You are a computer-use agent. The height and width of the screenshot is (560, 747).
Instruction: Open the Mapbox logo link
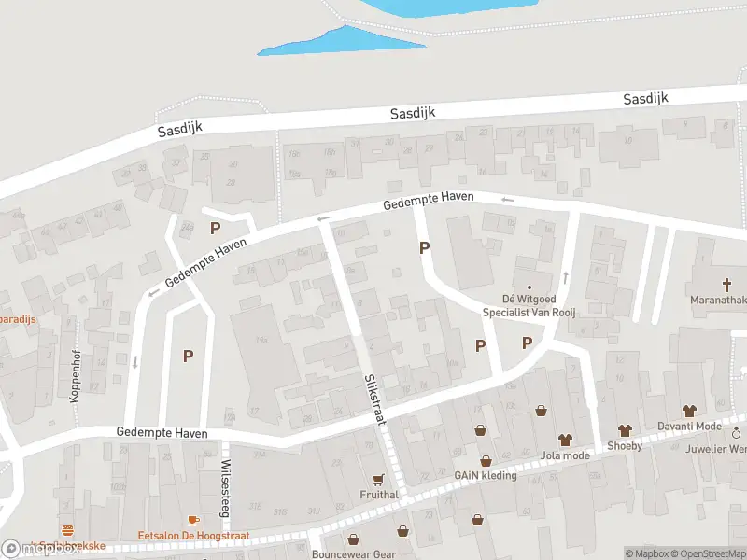click(40, 549)
